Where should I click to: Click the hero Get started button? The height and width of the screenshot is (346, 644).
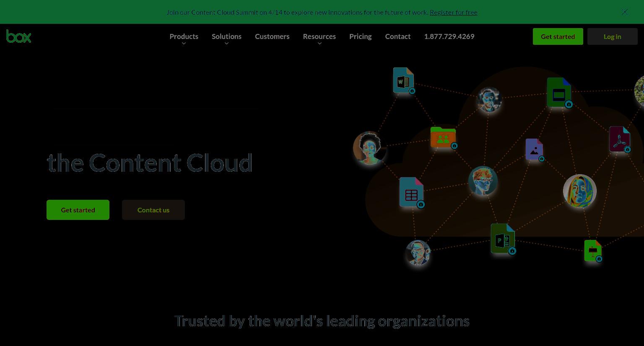click(78, 210)
